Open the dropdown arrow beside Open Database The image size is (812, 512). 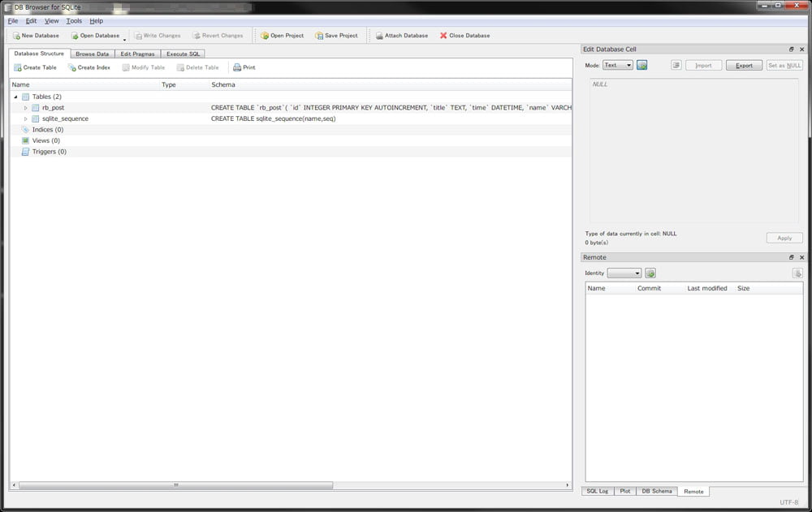click(x=124, y=38)
